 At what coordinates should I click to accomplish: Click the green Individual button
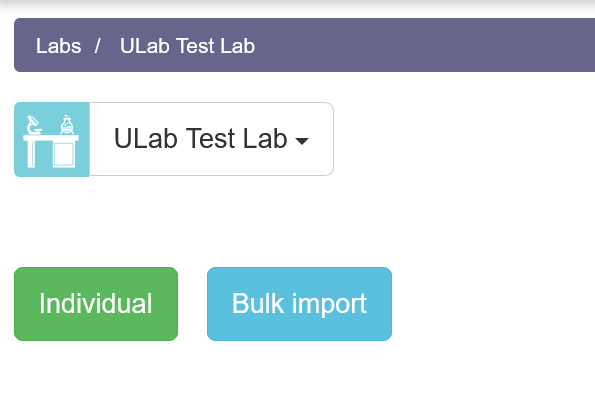96,304
